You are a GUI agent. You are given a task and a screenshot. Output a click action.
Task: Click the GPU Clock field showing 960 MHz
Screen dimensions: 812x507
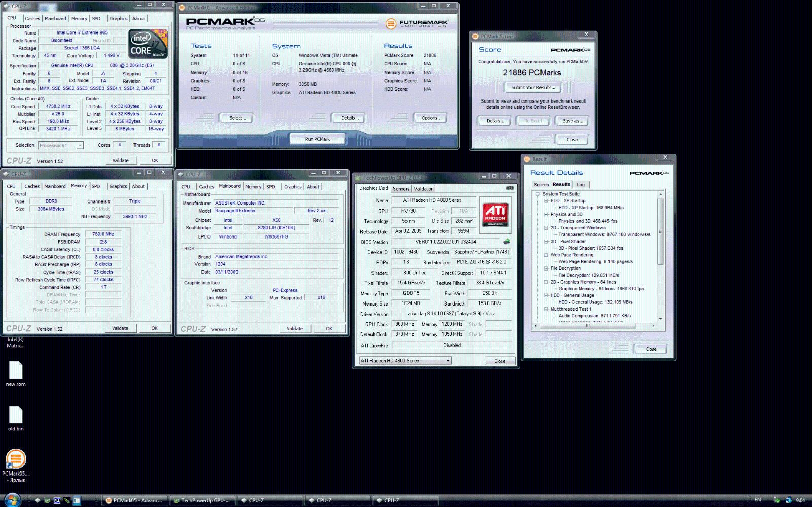point(404,324)
